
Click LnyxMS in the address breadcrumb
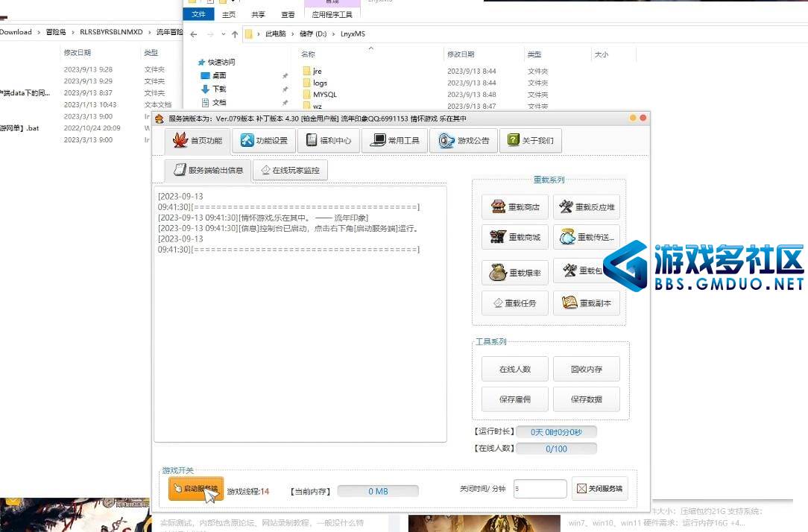click(353, 34)
